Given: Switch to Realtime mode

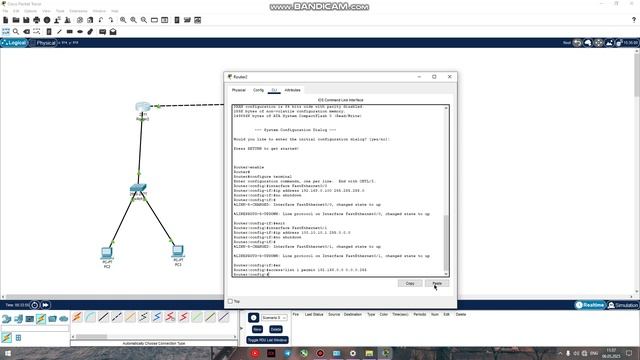Looking at the screenshot, I should click(590, 305).
